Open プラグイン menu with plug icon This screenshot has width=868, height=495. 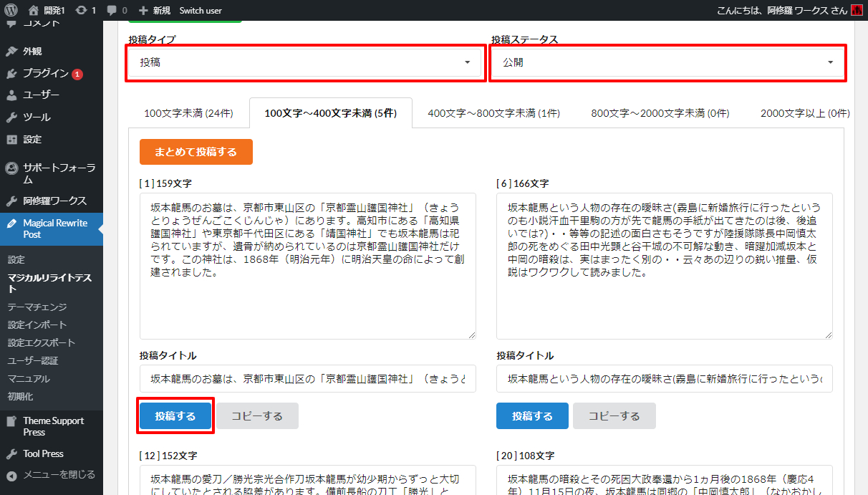[11, 73]
